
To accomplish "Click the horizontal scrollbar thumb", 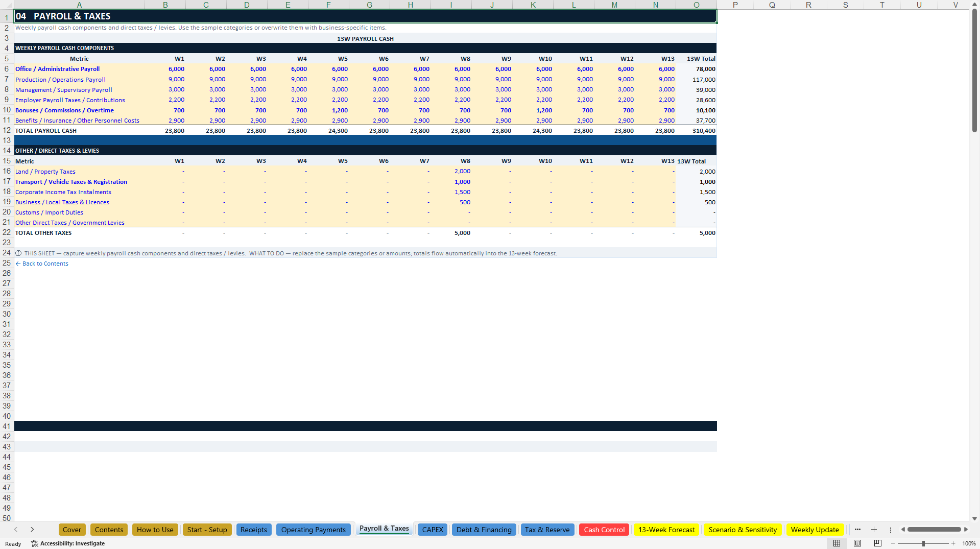I will 934,530.
